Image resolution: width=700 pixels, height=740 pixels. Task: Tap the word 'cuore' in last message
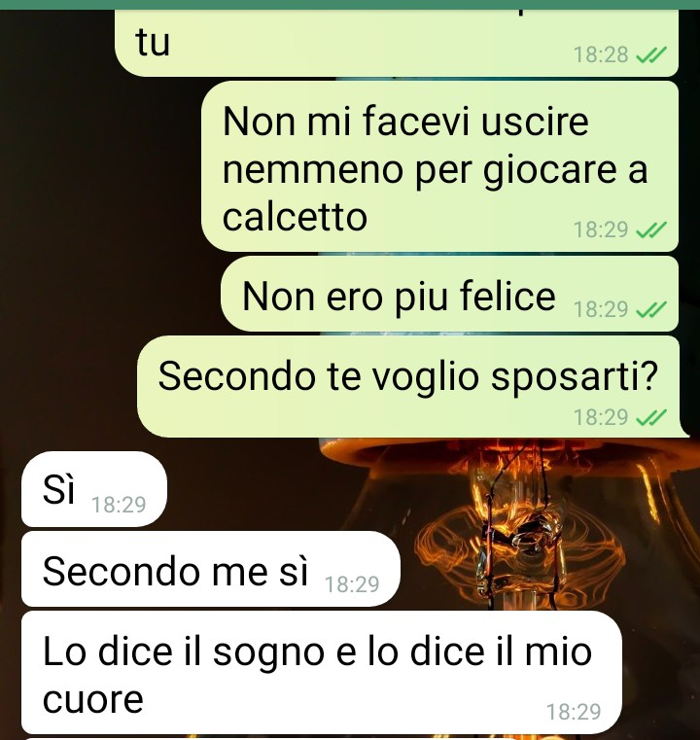(93, 699)
